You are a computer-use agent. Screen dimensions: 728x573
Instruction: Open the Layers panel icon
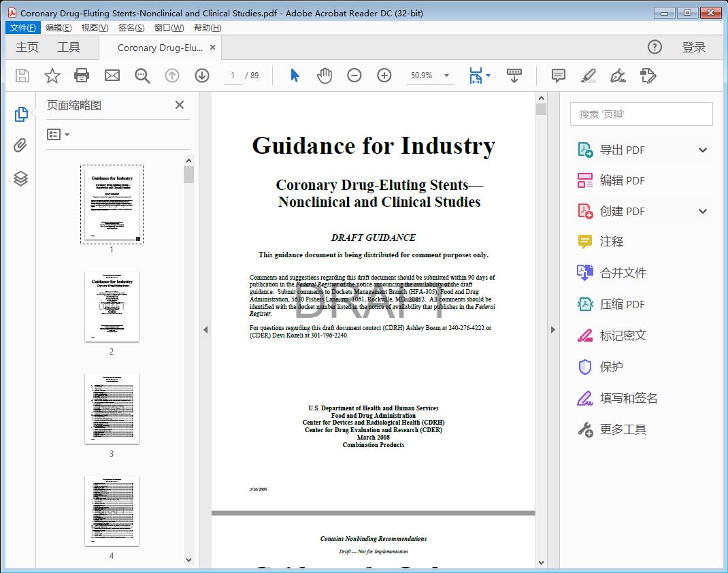pos(20,178)
